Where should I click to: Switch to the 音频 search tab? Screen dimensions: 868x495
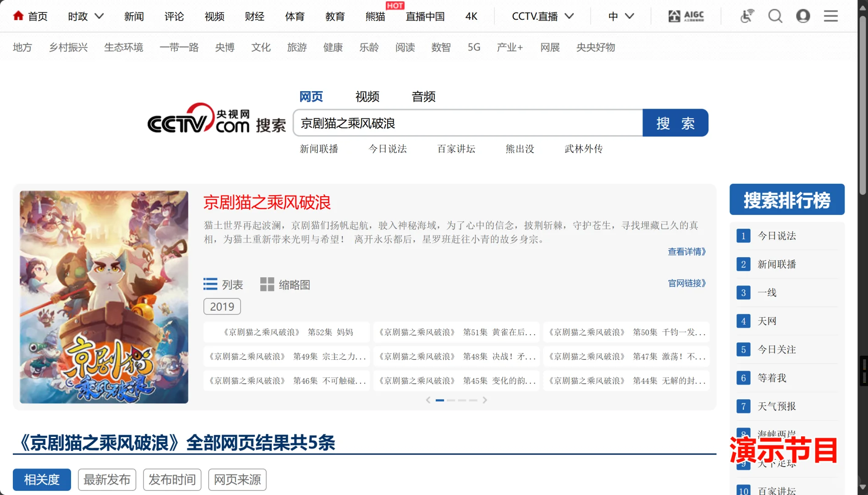(423, 96)
